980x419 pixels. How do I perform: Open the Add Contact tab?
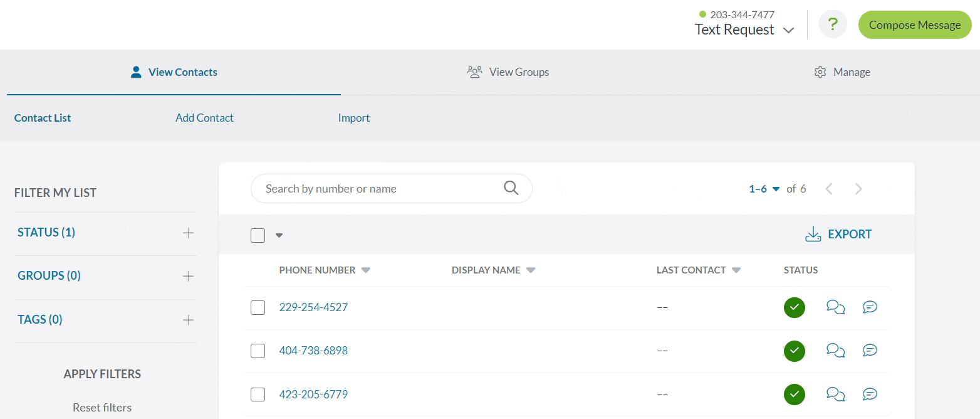(204, 117)
